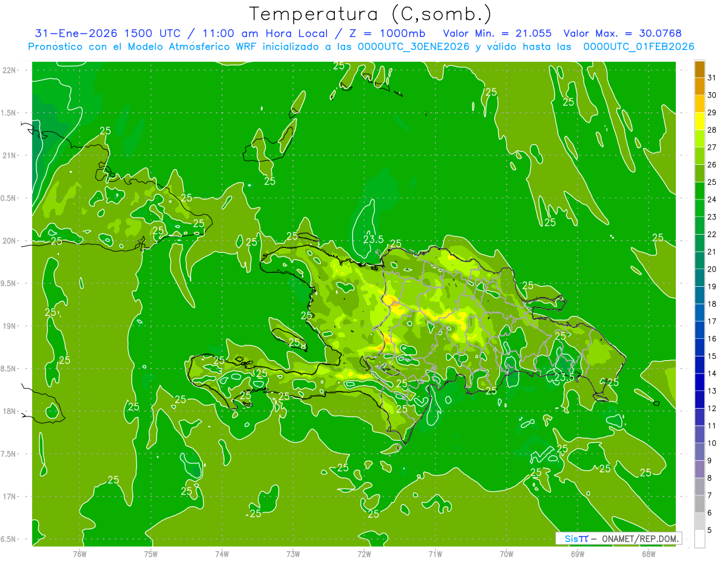The width and height of the screenshot is (728, 562).
Task: Click the '17N' latitude axis label
Action: click(x=8, y=497)
